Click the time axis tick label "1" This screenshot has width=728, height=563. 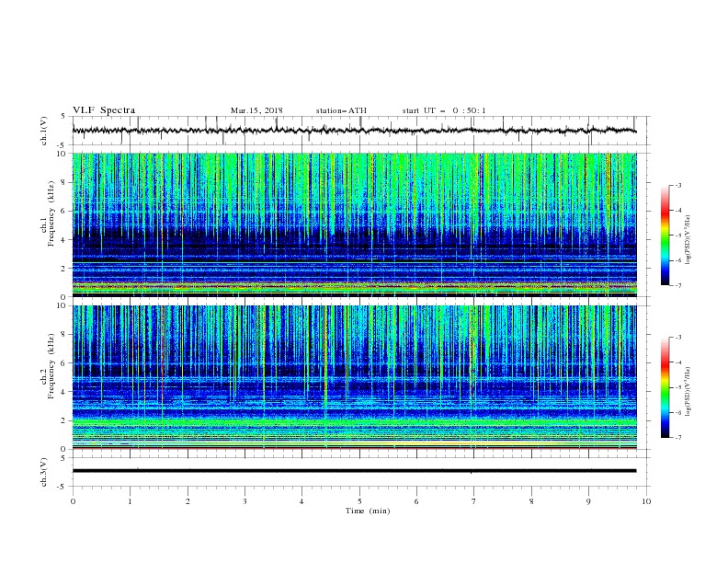tap(130, 501)
